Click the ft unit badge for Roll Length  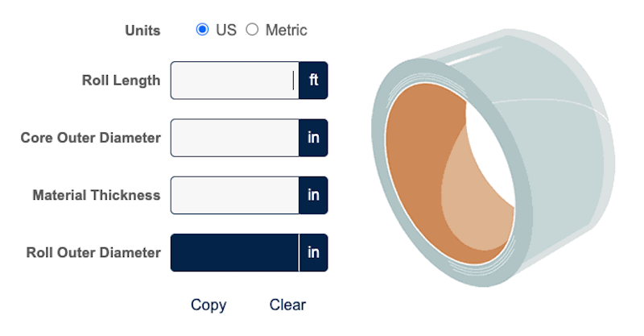(313, 81)
